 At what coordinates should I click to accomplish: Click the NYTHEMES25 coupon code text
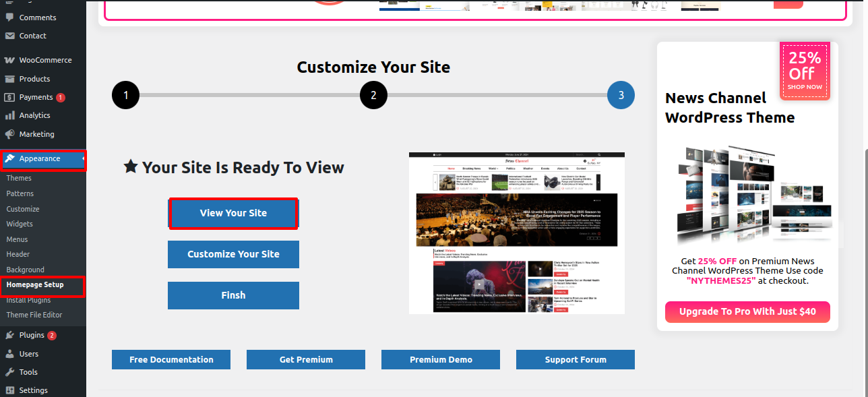pyautogui.click(x=720, y=280)
